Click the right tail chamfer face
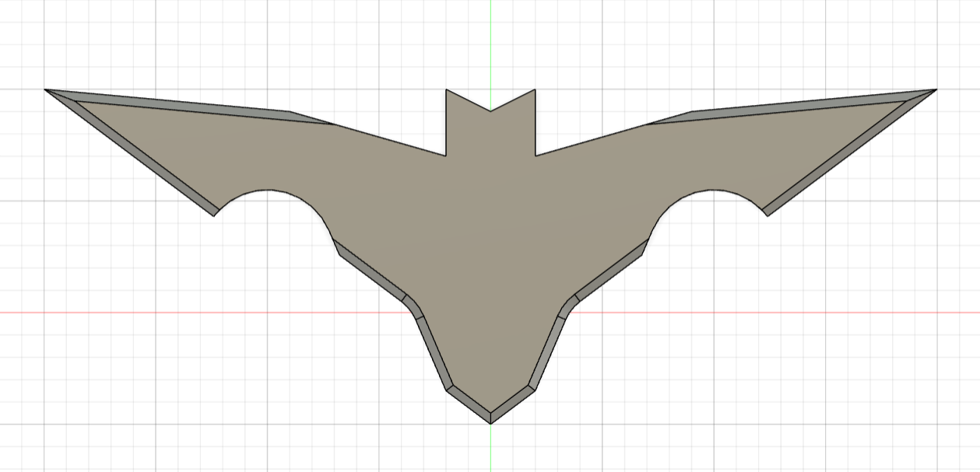 546,354
